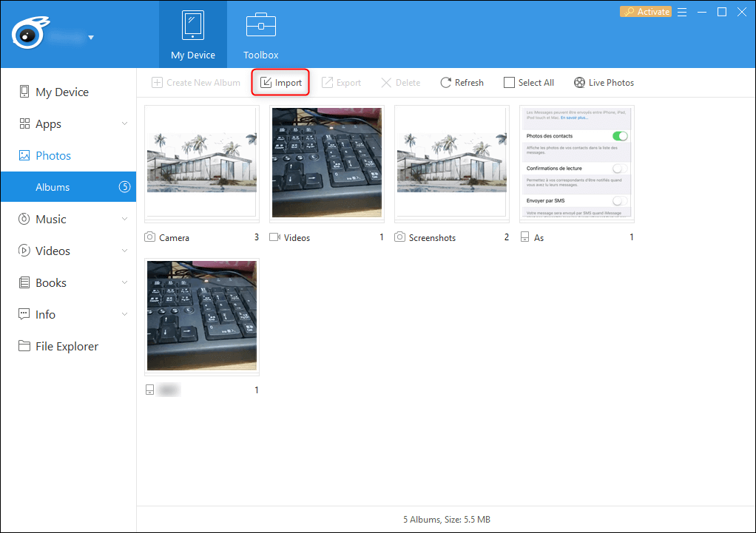
Task: Click the iTools eye logo icon
Action: click(x=30, y=33)
